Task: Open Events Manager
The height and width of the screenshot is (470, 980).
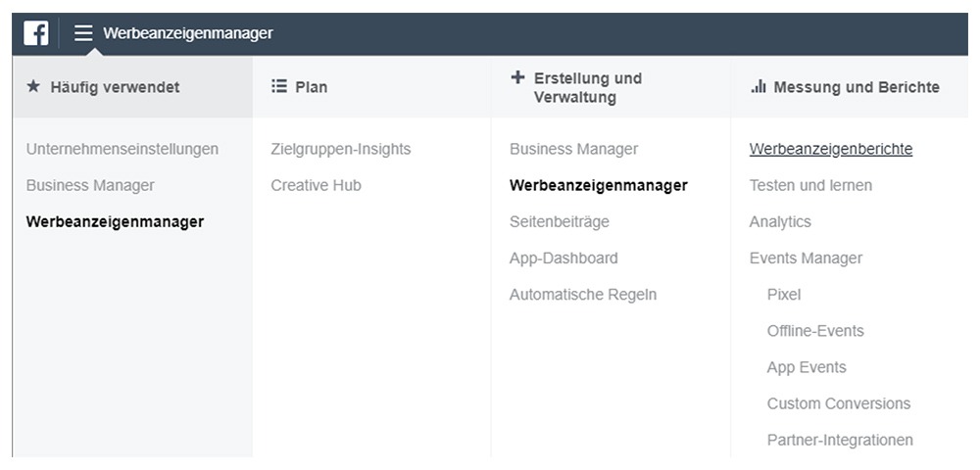Action: [x=806, y=258]
